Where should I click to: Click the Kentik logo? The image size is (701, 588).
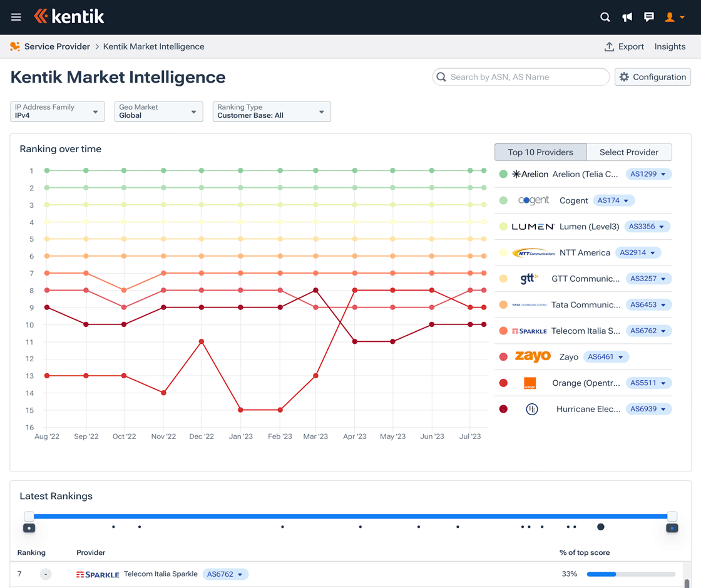[69, 17]
